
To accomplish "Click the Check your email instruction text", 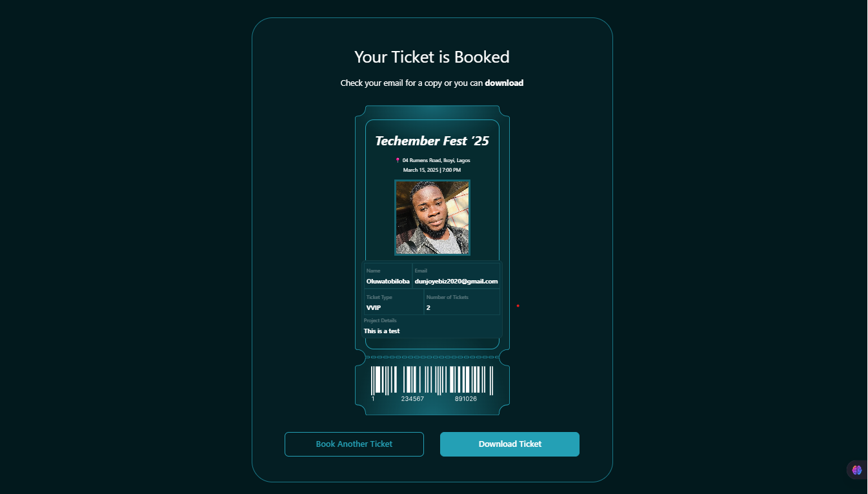I will pyautogui.click(x=432, y=83).
